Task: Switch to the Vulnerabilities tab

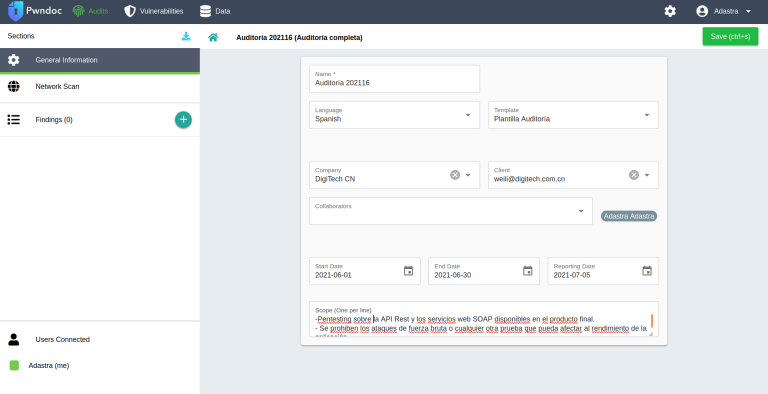Action: click(154, 11)
